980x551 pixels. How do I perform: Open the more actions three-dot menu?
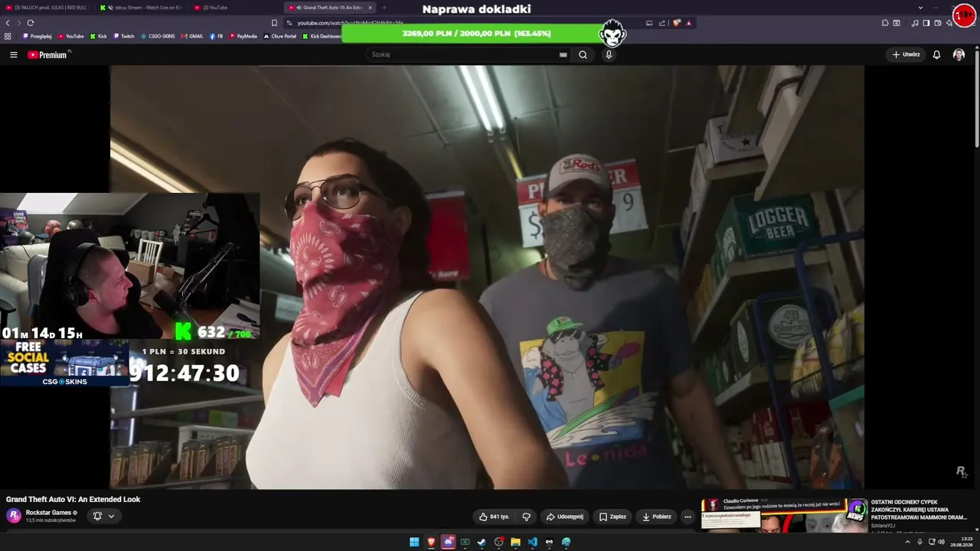pos(688,517)
